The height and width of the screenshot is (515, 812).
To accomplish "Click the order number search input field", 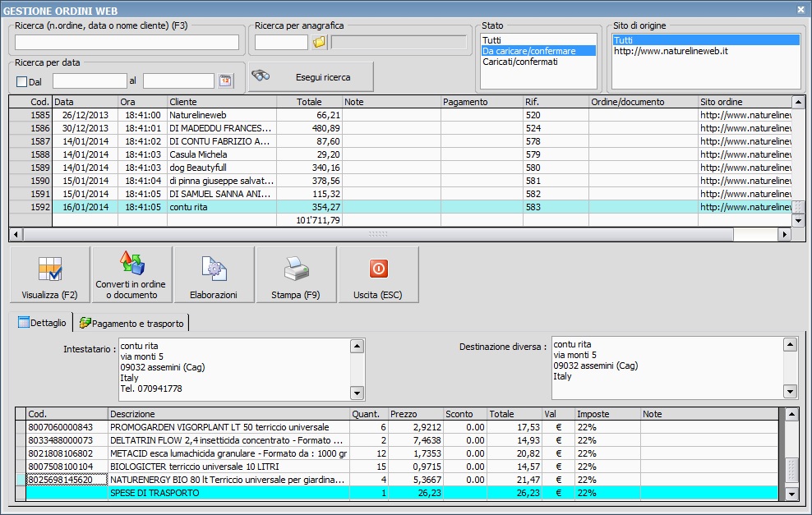I will click(127, 43).
